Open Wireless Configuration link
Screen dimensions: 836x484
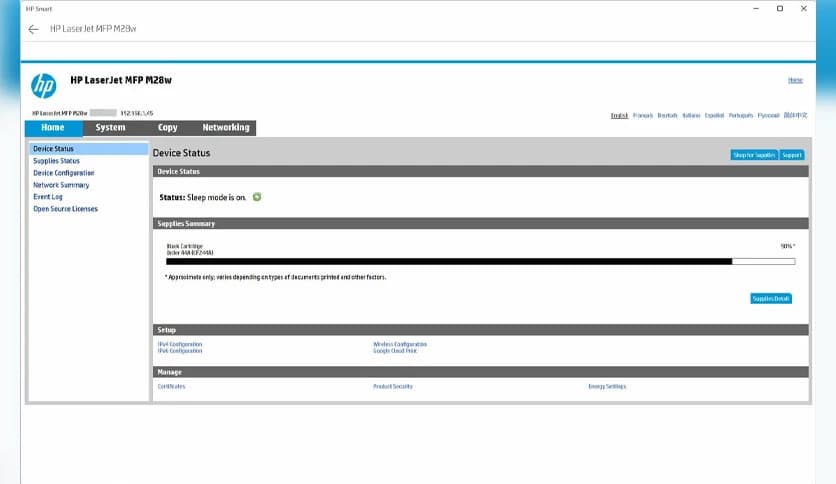pyautogui.click(x=400, y=344)
